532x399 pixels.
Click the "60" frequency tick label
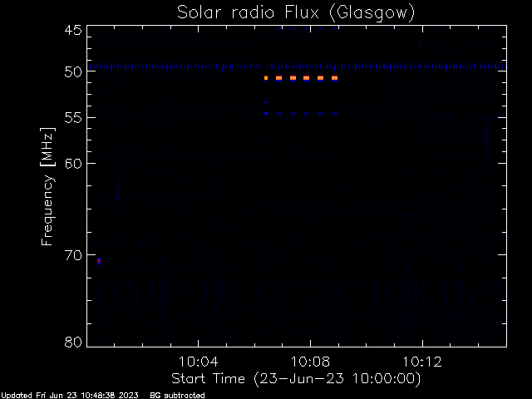click(x=73, y=164)
